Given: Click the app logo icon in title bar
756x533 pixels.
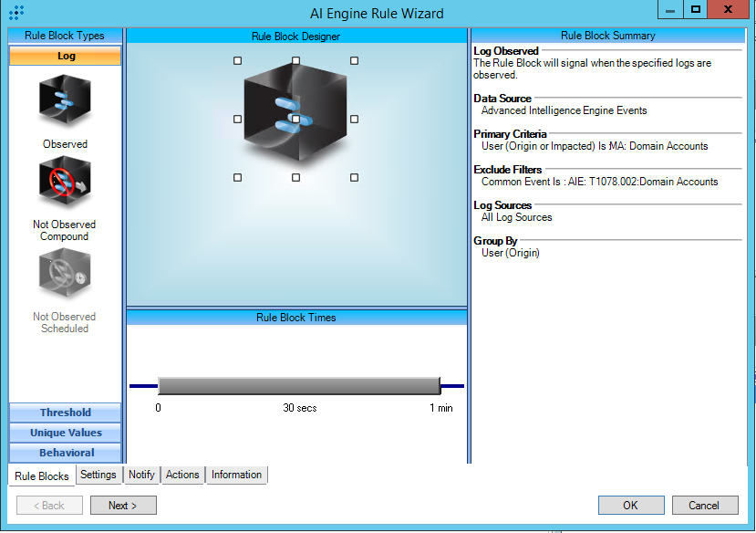Looking at the screenshot, I should click(16, 13).
